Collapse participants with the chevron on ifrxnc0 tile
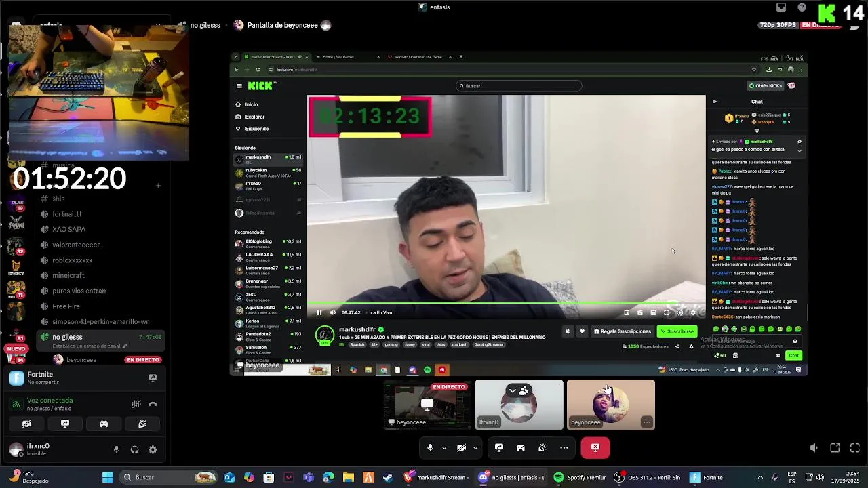 click(x=513, y=391)
